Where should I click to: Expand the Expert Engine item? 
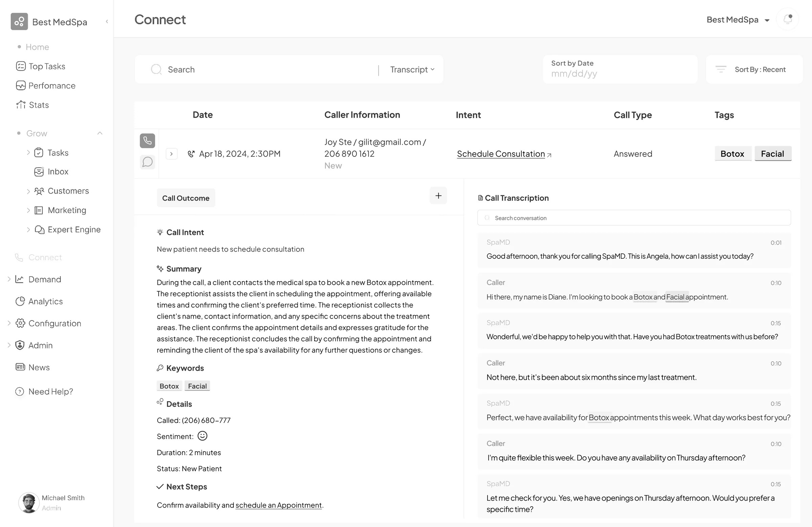click(x=28, y=230)
